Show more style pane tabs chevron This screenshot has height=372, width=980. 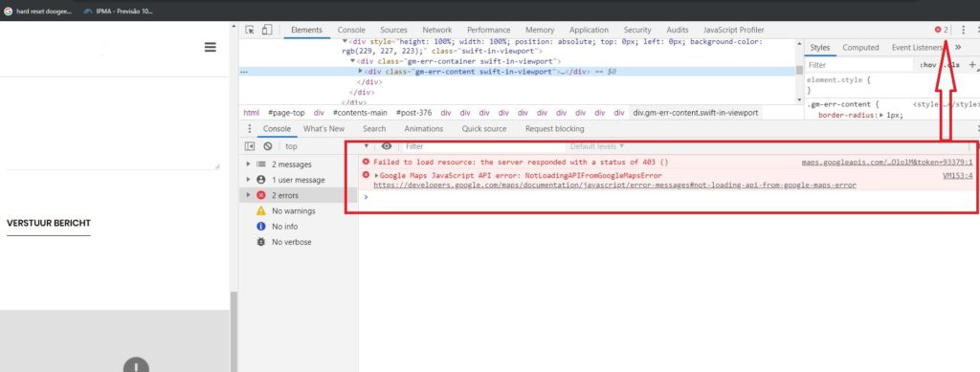click(x=958, y=48)
